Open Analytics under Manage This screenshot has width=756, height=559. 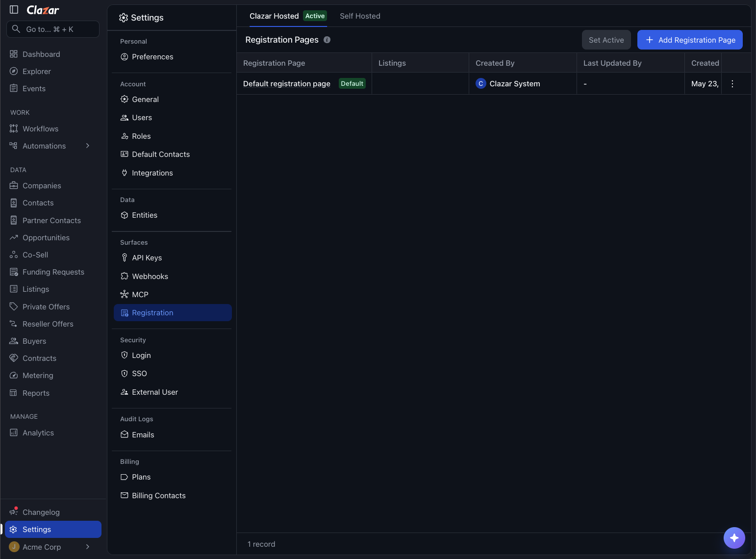coord(53,433)
